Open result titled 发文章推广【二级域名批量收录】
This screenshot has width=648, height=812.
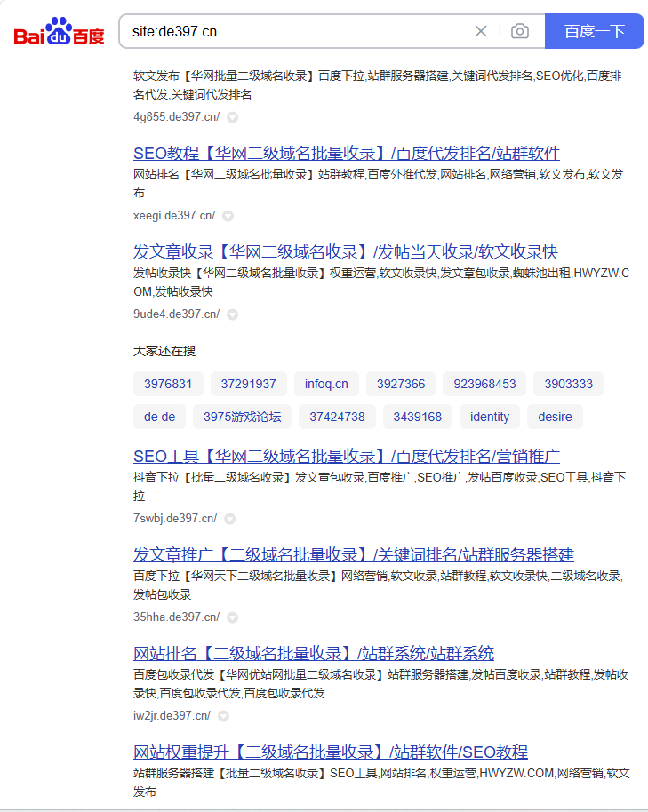[x=353, y=554]
